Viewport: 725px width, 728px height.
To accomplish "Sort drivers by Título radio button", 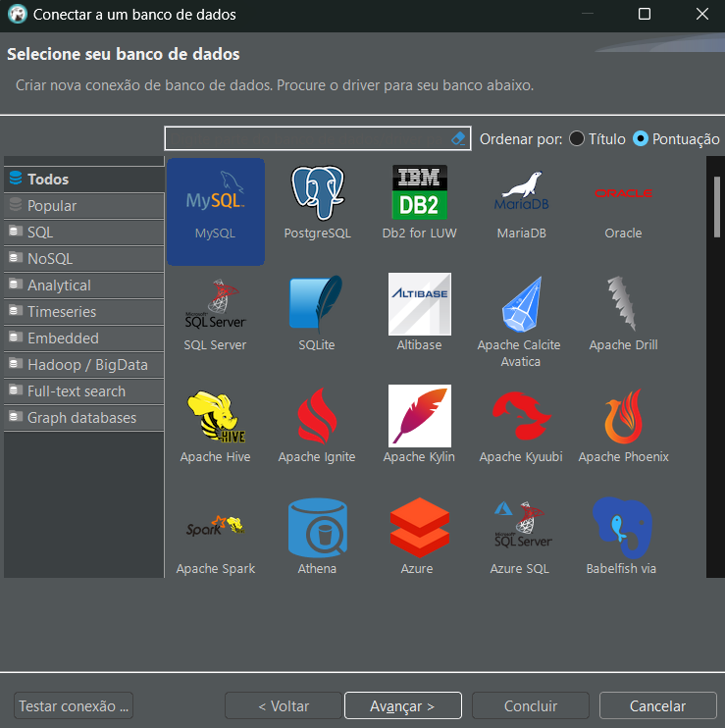I will click(577, 139).
